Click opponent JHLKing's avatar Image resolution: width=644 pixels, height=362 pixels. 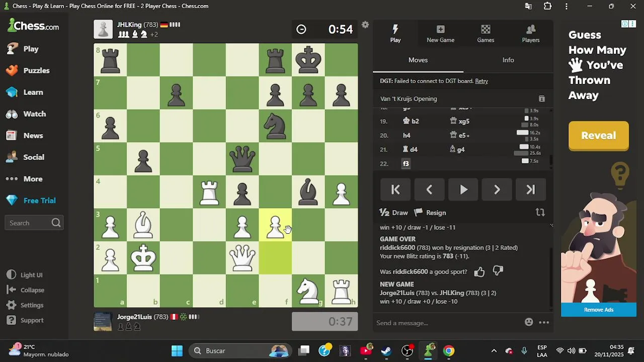click(x=103, y=29)
